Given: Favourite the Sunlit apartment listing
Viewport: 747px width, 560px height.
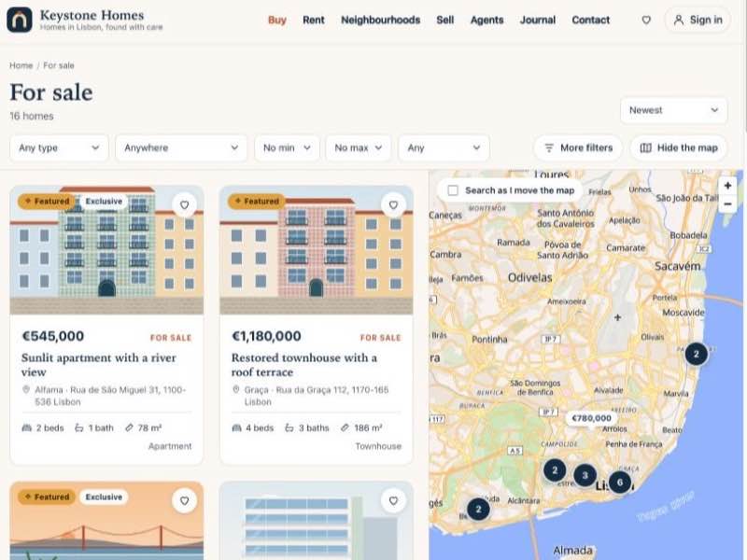Looking at the screenshot, I should 184,204.
